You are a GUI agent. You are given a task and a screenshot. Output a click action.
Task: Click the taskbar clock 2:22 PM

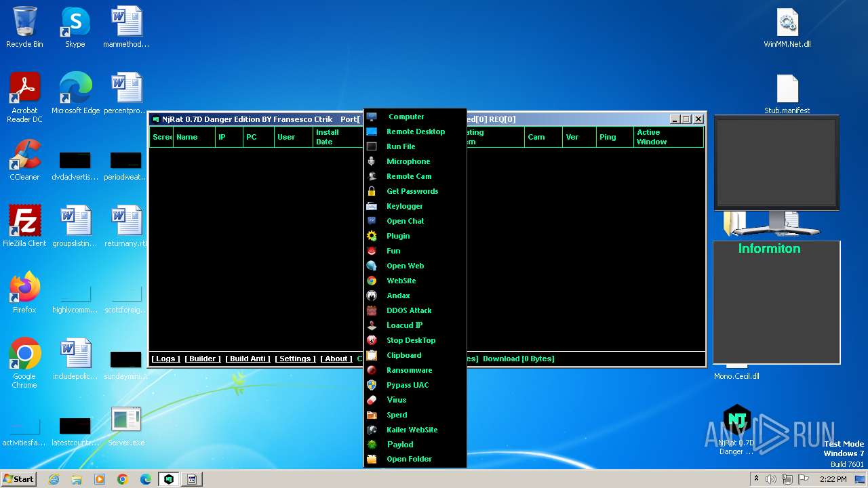point(833,479)
